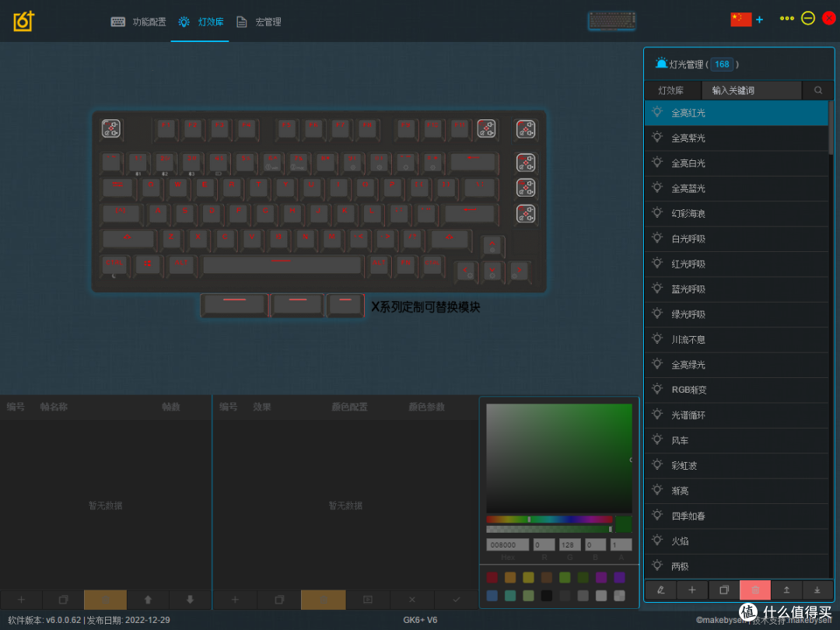This screenshot has width=840, height=630.
Task: Select the 彩虹波 light effect
Action: click(x=736, y=466)
